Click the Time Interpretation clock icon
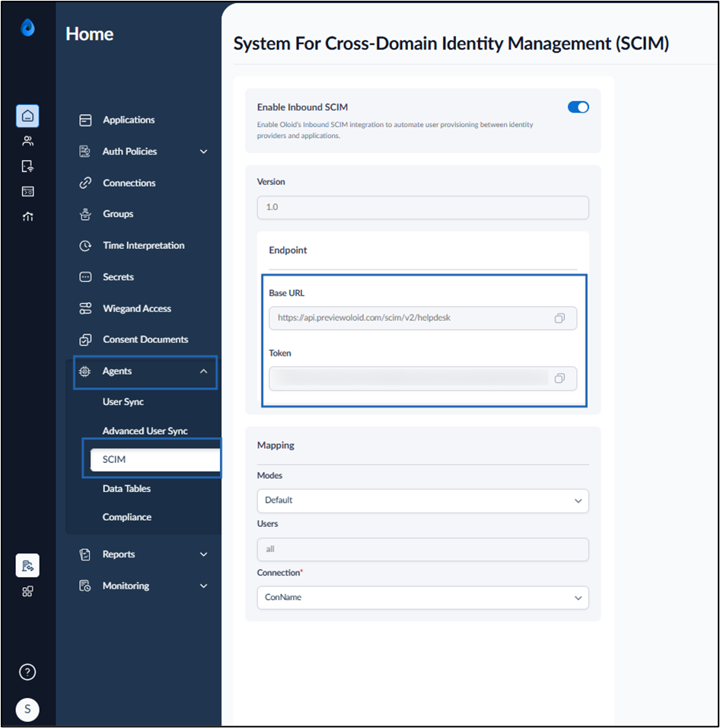720x728 pixels. (x=85, y=246)
